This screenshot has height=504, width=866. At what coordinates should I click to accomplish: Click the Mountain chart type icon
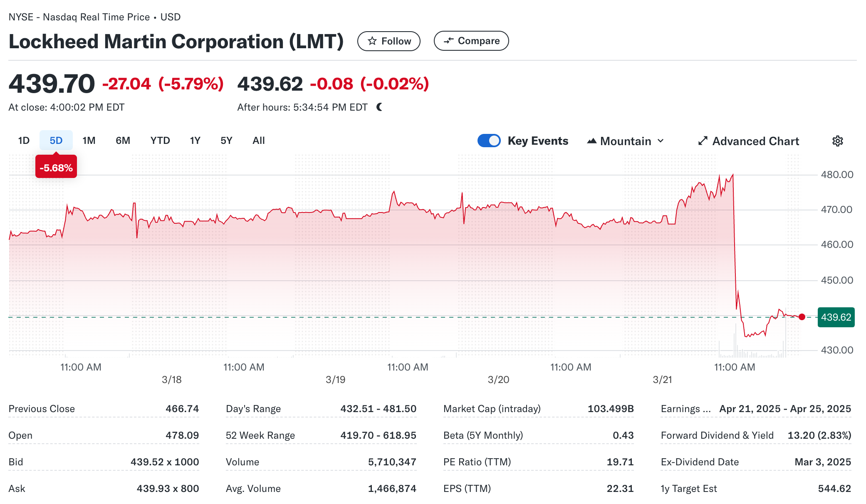pyautogui.click(x=591, y=141)
